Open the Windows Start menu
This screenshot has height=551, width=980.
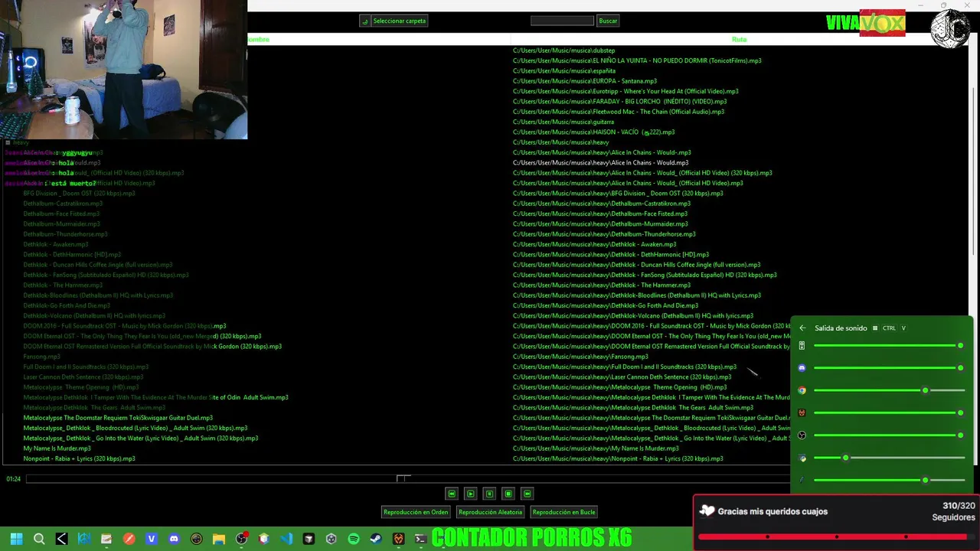pos(16,539)
